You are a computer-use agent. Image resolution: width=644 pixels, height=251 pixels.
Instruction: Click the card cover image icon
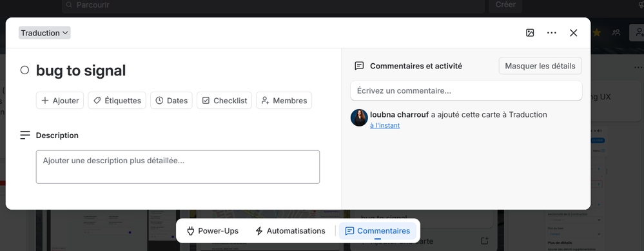coord(530,33)
